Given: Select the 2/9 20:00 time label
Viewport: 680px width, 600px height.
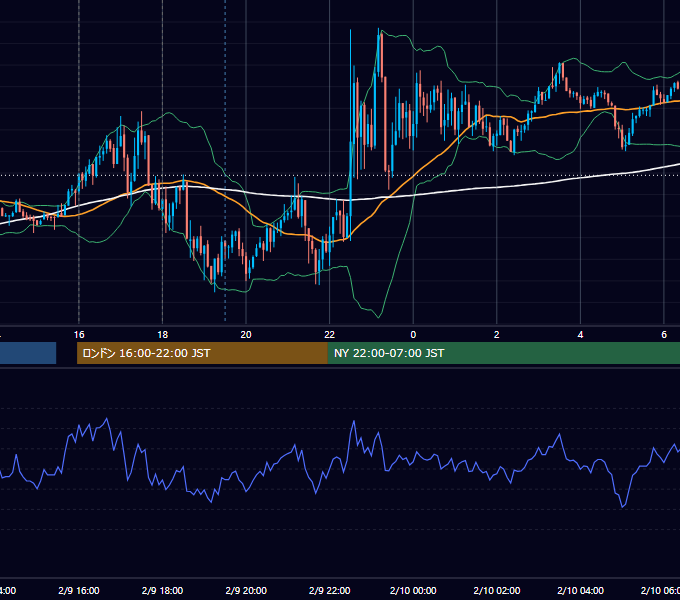Looking at the screenshot, I should pos(246,590).
